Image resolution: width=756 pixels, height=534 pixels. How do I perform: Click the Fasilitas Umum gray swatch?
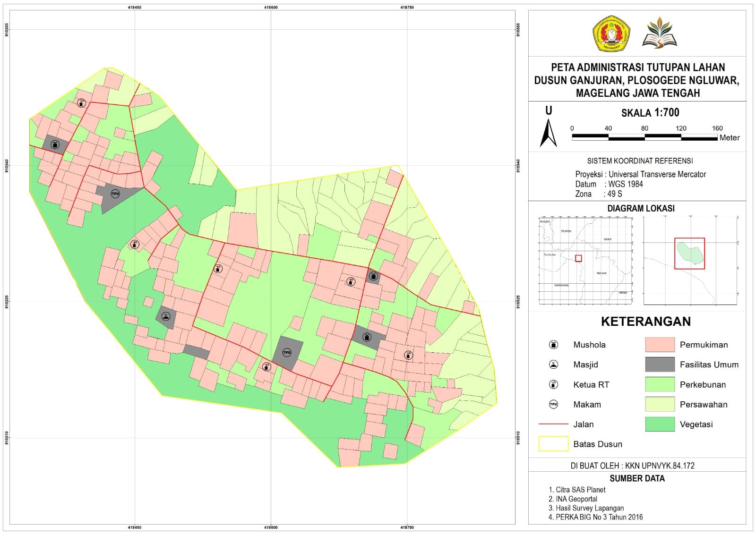[660, 364]
